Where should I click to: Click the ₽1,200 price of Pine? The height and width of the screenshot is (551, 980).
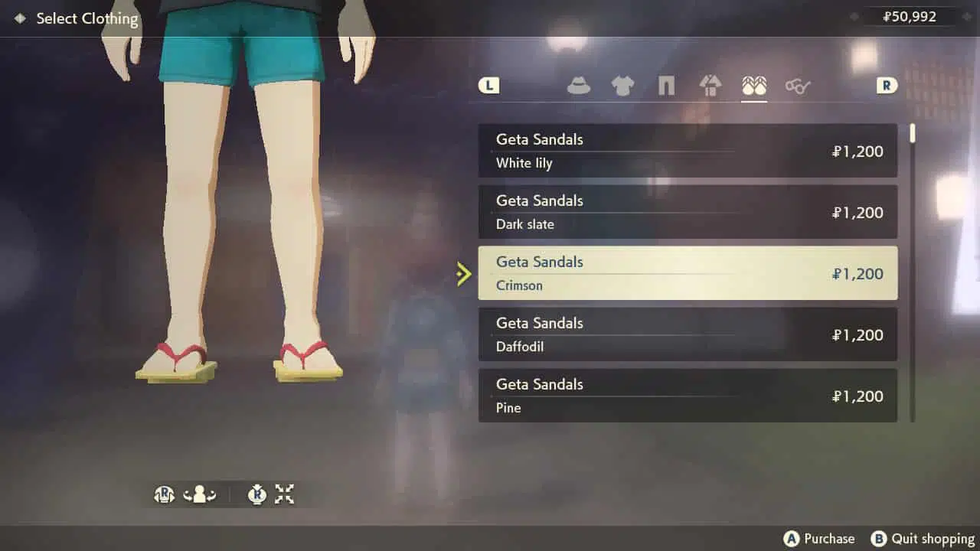[857, 396]
